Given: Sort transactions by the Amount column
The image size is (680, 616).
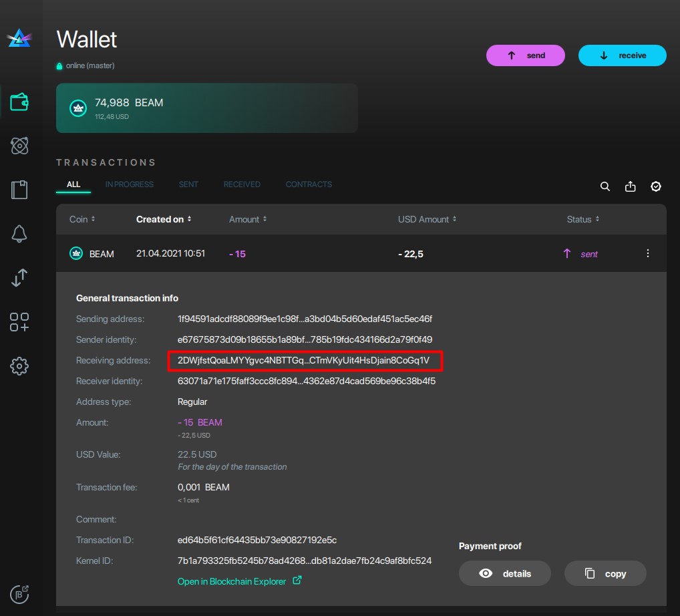Looking at the screenshot, I should (248, 219).
